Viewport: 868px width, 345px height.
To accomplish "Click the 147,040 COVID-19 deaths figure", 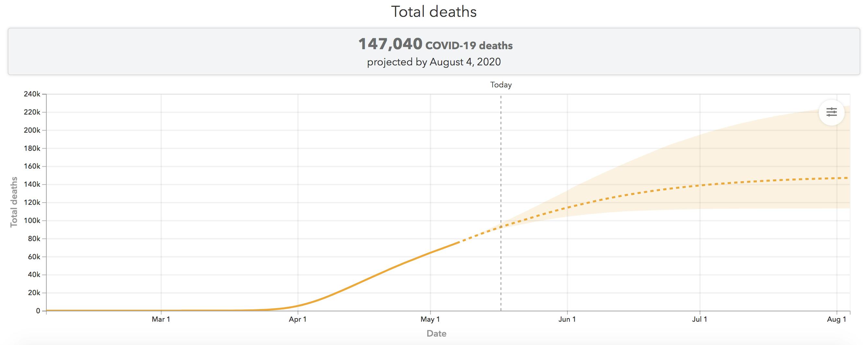I will (x=435, y=44).
